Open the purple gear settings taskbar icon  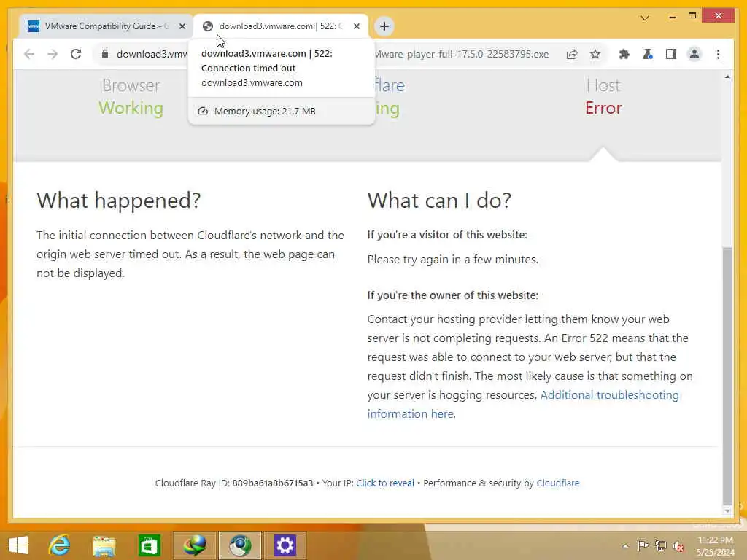[285, 545]
